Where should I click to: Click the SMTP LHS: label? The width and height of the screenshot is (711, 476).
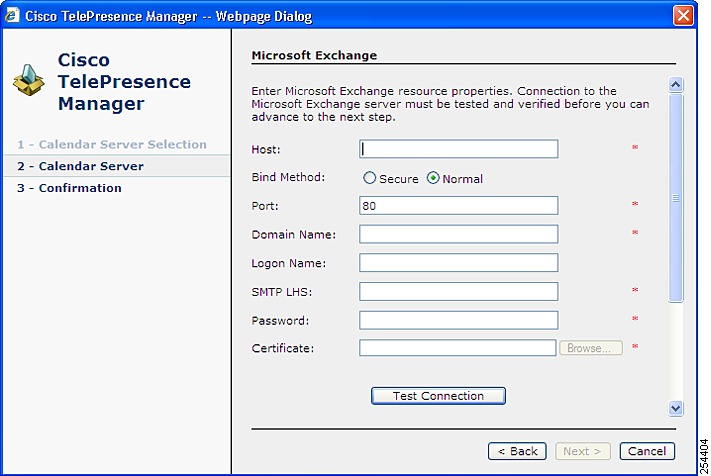(282, 292)
